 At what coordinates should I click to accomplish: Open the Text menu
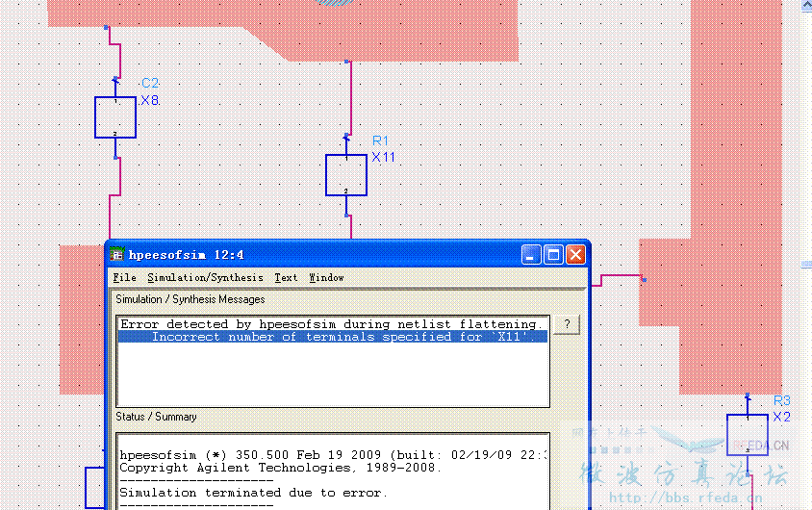pyautogui.click(x=286, y=277)
